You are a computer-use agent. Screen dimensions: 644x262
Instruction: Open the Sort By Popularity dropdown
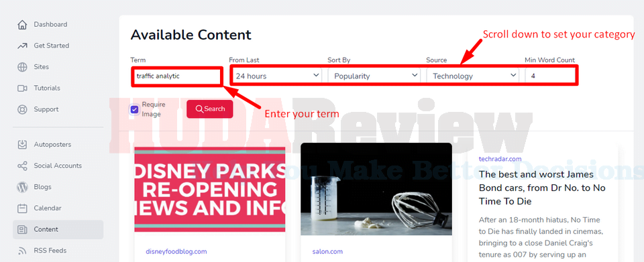pos(374,76)
